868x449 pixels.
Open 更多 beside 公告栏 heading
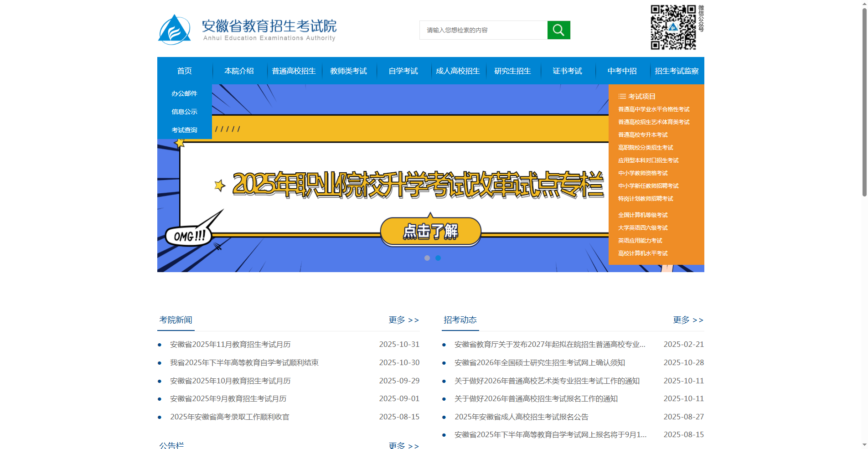click(403, 446)
